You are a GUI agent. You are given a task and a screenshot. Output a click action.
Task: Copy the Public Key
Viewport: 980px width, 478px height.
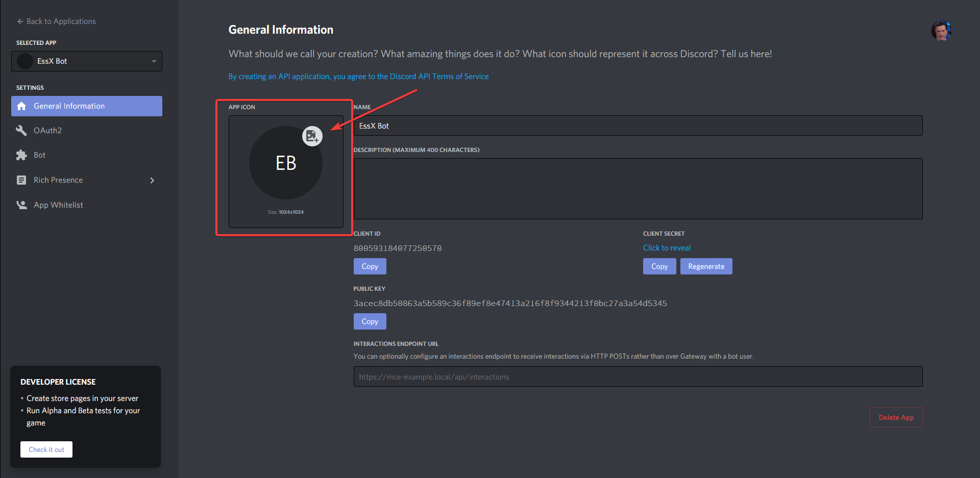pyautogui.click(x=370, y=321)
